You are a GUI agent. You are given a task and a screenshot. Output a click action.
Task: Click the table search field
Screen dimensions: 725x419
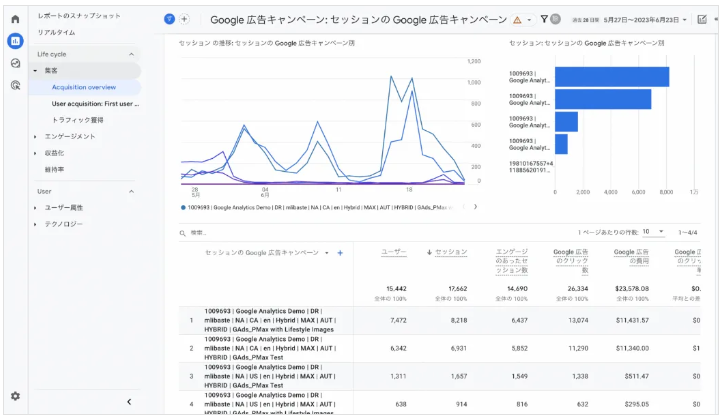point(260,232)
